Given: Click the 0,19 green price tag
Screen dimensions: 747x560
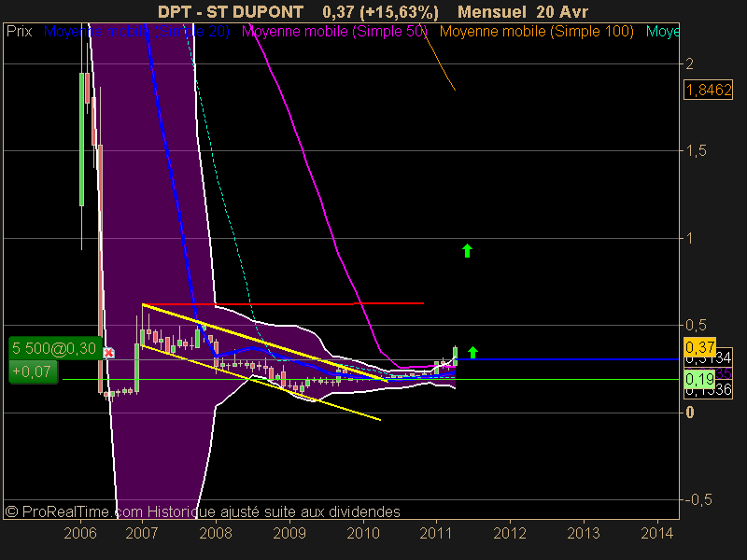Looking at the screenshot, I should (699, 380).
